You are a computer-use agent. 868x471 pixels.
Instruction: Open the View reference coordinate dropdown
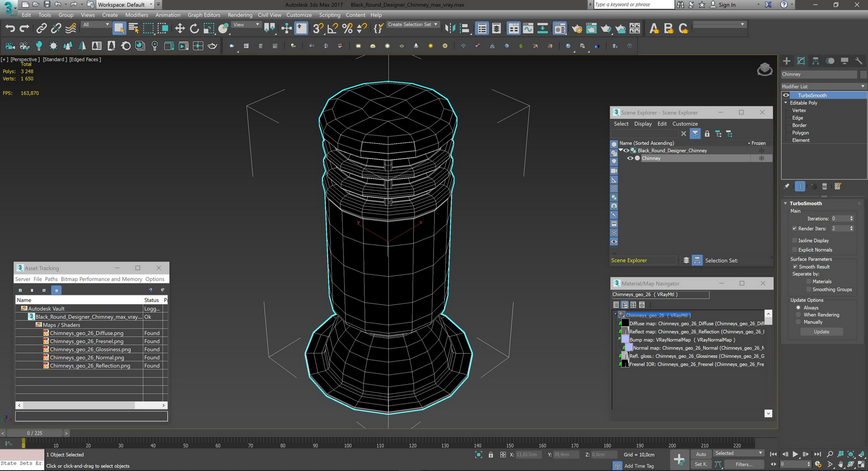[x=246, y=25]
